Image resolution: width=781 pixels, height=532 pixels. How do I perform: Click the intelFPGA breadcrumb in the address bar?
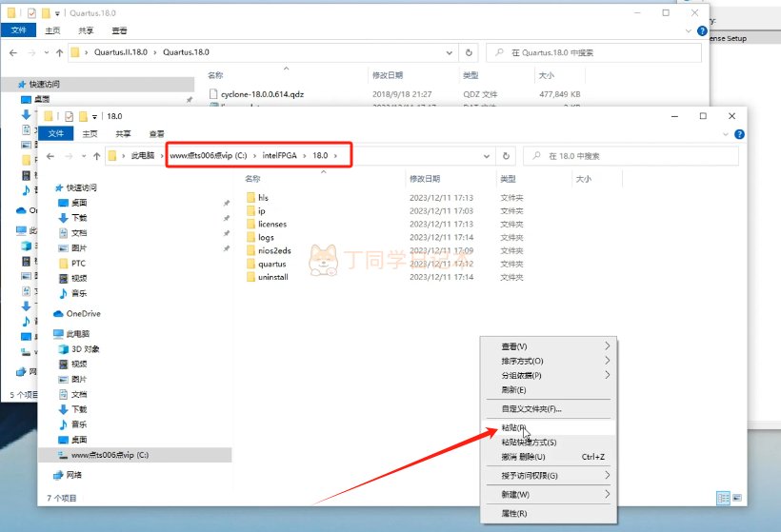click(x=281, y=155)
